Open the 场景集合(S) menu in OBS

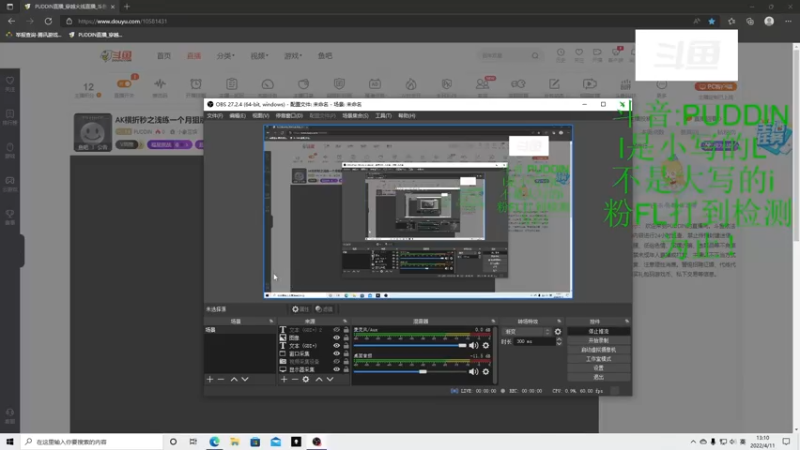[x=355, y=116]
